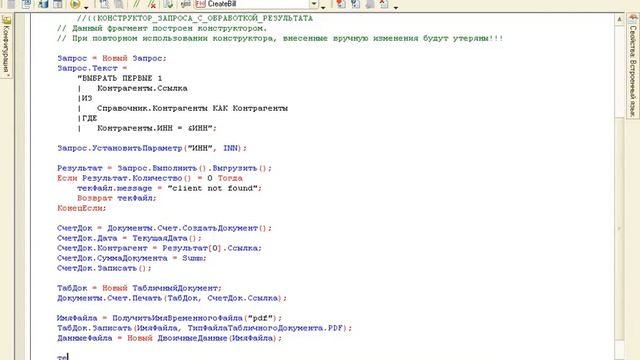Viewport: 640px width, 360px height.
Task: Click the line 'Контрагенты.Ссылка'
Action: coord(142,88)
